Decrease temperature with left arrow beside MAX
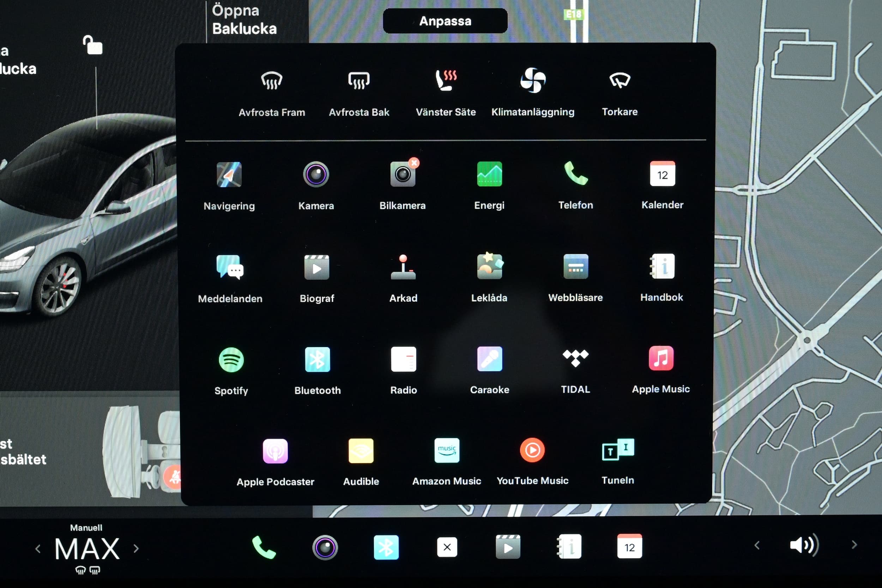This screenshot has height=588, width=882. [x=38, y=549]
